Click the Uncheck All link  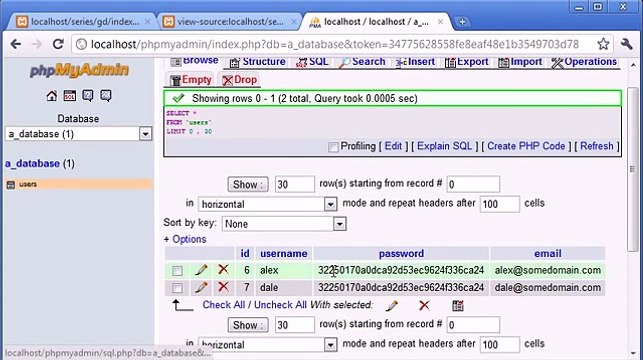point(280,305)
